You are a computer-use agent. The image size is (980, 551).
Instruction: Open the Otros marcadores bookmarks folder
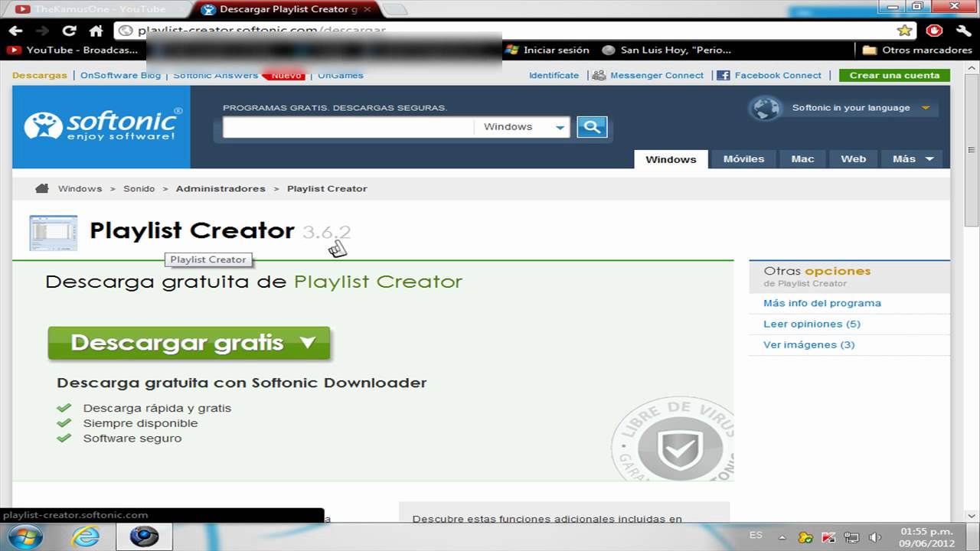(x=916, y=50)
